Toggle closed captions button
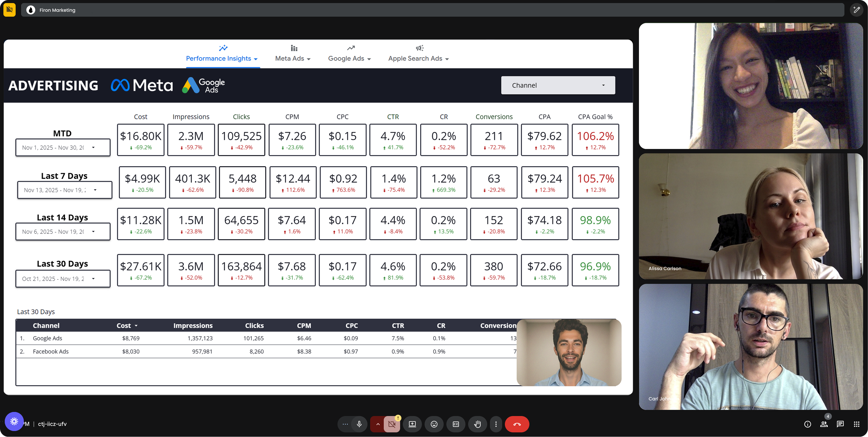868x437 pixels. pyautogui.click(x=456, y=424)
